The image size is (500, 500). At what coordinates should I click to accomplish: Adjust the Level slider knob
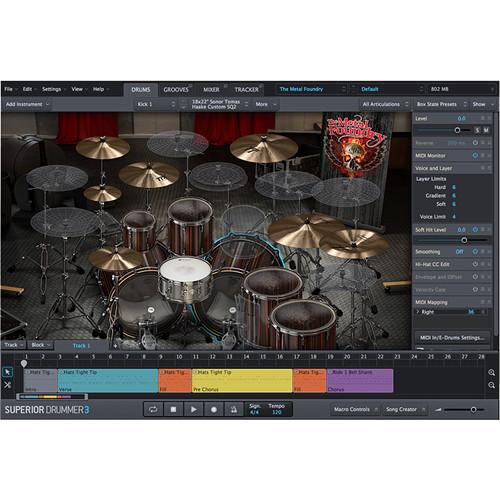click(458, 130)
